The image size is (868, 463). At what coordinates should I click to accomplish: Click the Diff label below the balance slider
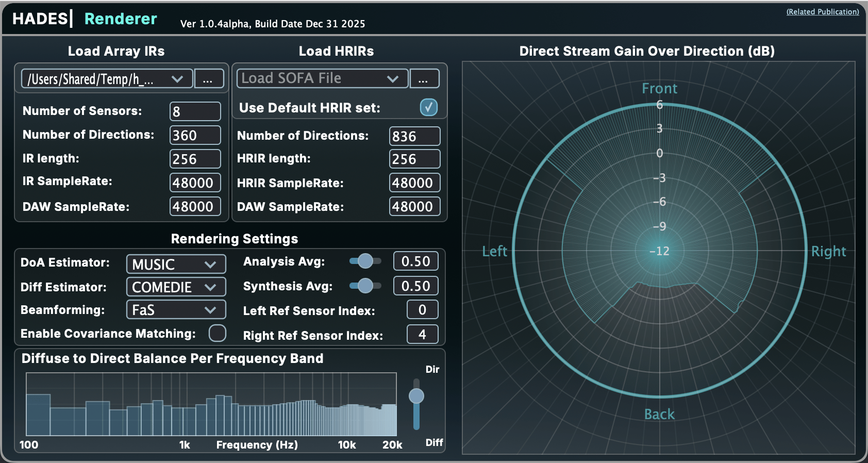[435, 442]
